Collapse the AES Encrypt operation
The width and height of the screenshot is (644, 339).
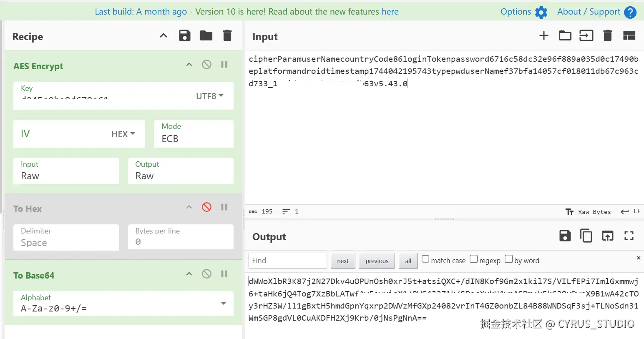189,65
